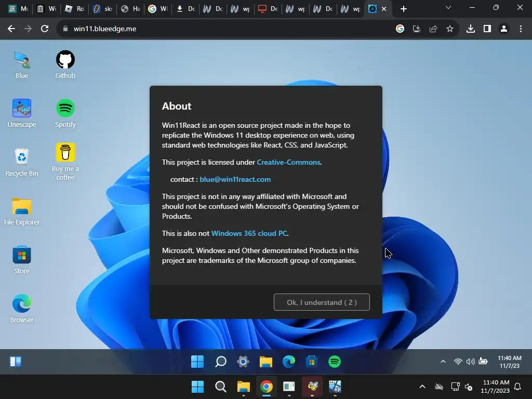Open the Browser desktop icon
This screenshot has height=399, width=532.
(x=22, y=309)
